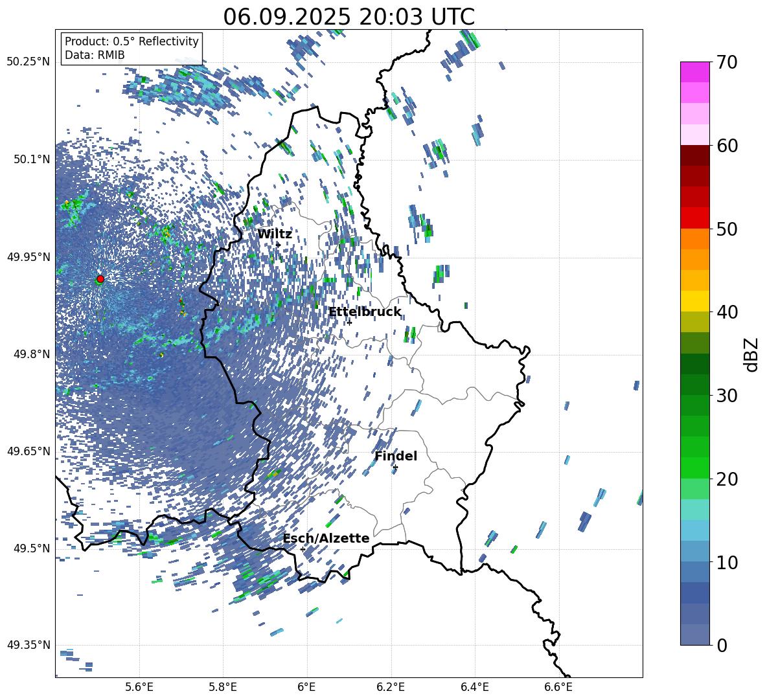Image resolution: width=767 pixels, height=700 pixels.
Task: Click the Wiltz location cross marker
Action: click(279, 245)
